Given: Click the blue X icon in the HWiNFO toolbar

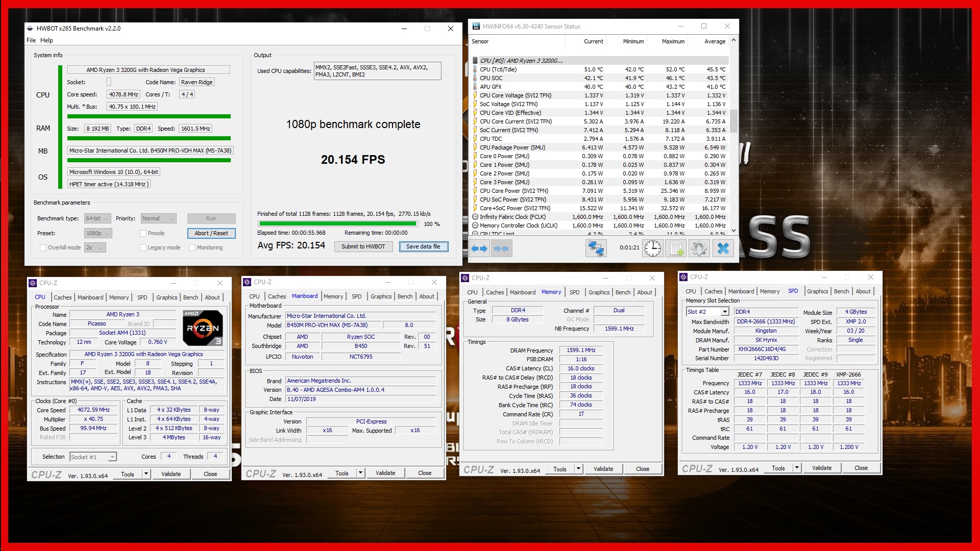Looking at the screenshot, I should coord(723,248).
